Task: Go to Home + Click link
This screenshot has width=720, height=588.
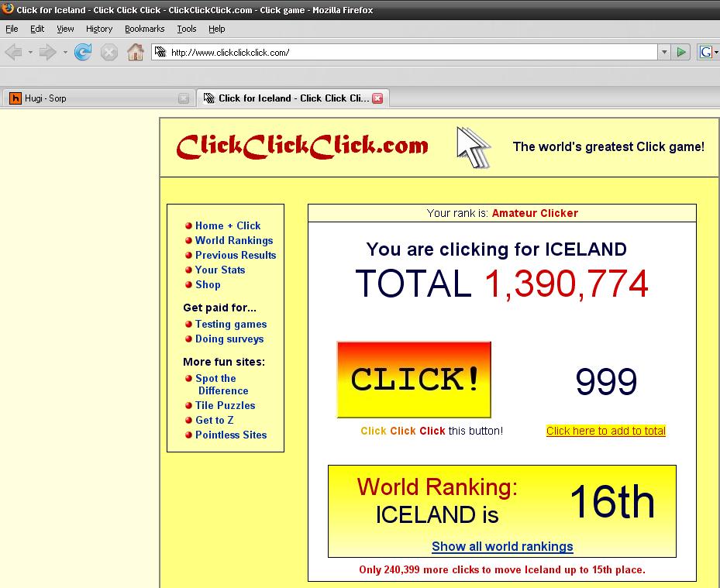Action: pyautogui.click(x=228, y=225)
